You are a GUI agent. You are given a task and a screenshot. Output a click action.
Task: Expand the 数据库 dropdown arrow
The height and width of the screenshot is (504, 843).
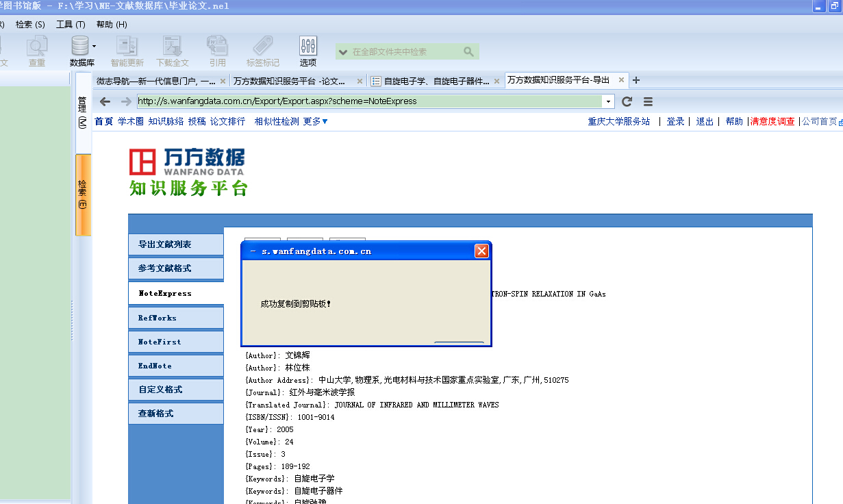pyautogui.click(x=94, y=47)
